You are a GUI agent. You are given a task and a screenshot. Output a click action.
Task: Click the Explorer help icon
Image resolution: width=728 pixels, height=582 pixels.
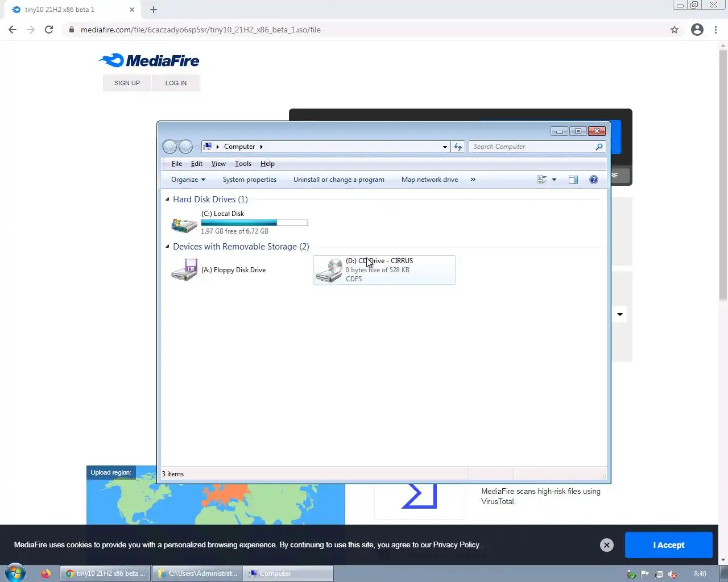[594, 180]
